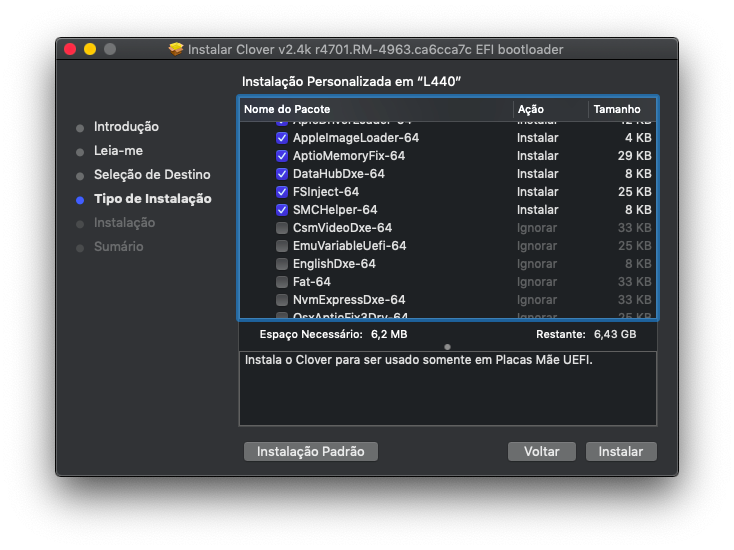Screen dimensions: 734x550
Task: Uncheck the AppleImageLoader-64 checkbox
Action: click(x=282, y=138)
